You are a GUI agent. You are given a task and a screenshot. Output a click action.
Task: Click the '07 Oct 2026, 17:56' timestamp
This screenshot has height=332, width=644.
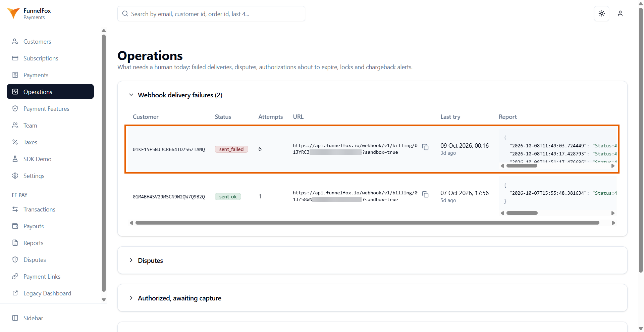click(x=465, y=193)
